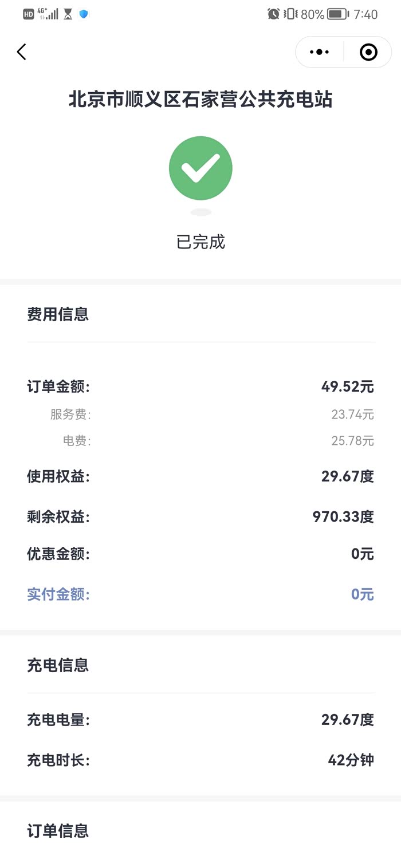The image size is (401, 868).
Task: Select the 订单金额 49.52元 row
Action: pyautogui.click(x=200, y=387)
